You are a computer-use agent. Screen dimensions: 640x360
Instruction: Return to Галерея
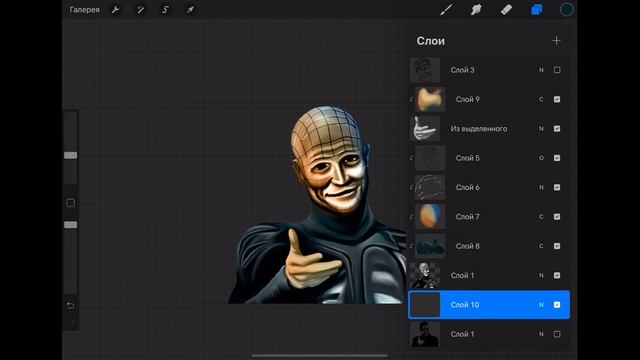84,9
